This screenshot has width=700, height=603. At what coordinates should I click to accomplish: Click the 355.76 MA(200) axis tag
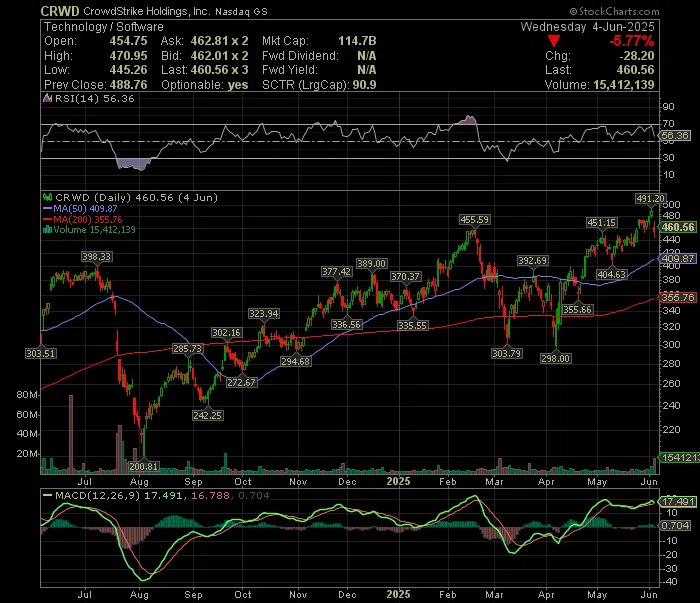[678, 297]
